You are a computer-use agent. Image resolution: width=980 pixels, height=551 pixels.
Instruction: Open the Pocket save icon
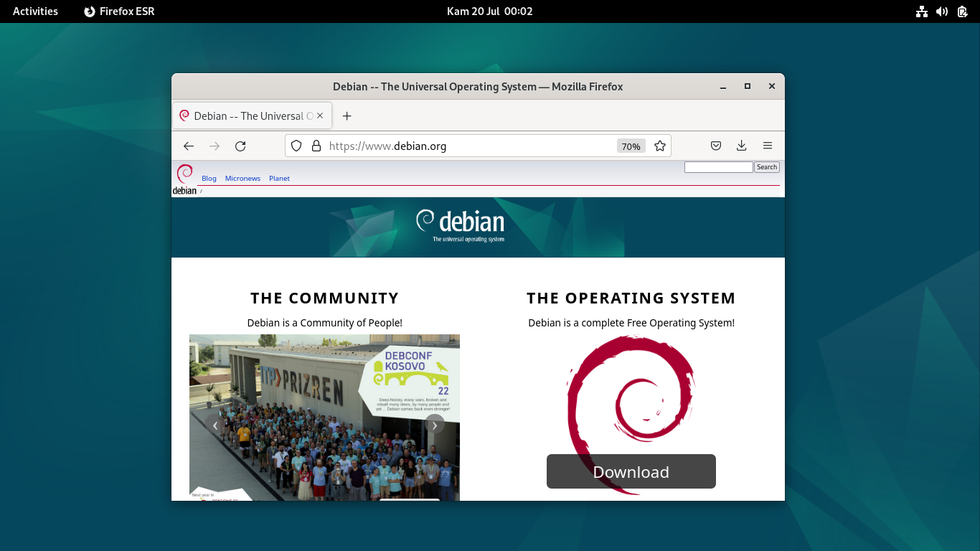(715, 146)
